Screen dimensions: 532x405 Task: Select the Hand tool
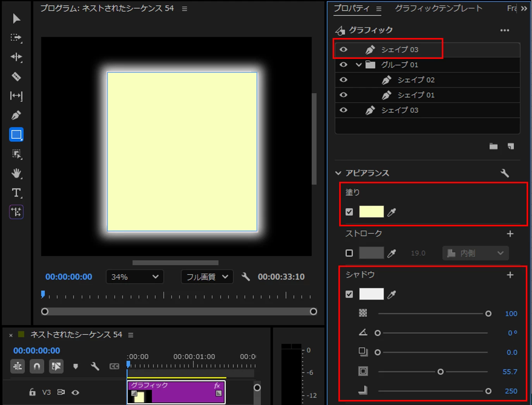point(16,173)
